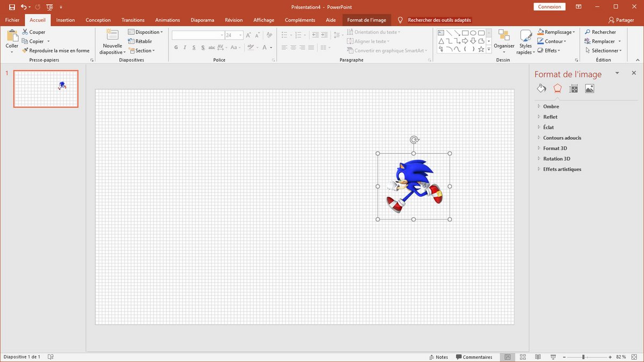Undo the last action in the title bar
The width and height of the screenshot is (644, 362).
pos(24,7)
